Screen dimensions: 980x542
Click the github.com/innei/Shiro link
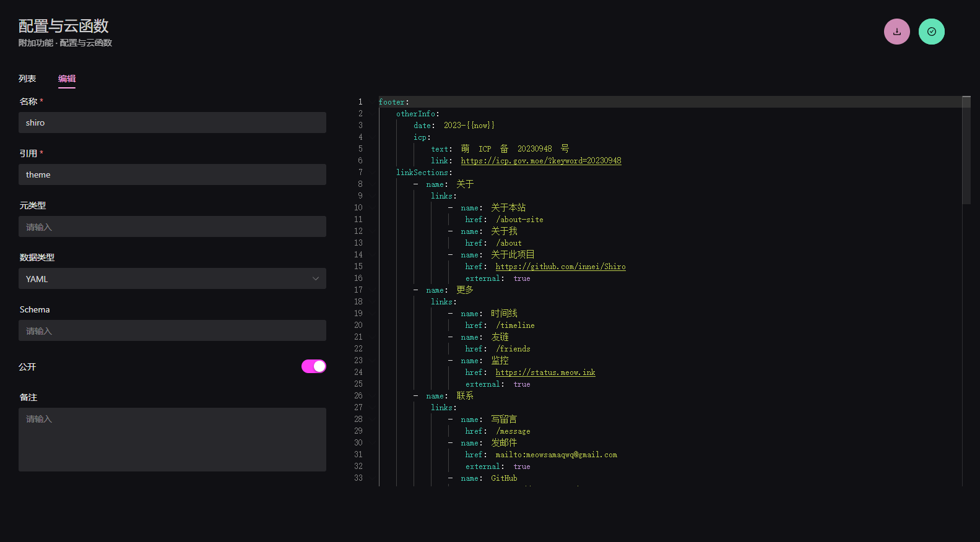(x=560, y=267)
